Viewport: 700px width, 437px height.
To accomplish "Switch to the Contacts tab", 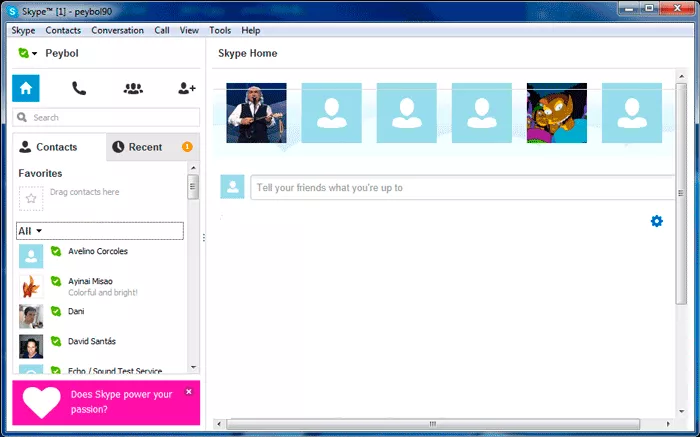I will [59, 147].
